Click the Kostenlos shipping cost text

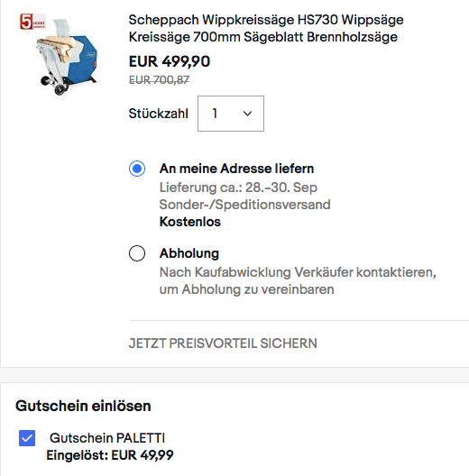pyautogui.click(x=190, y=222)
